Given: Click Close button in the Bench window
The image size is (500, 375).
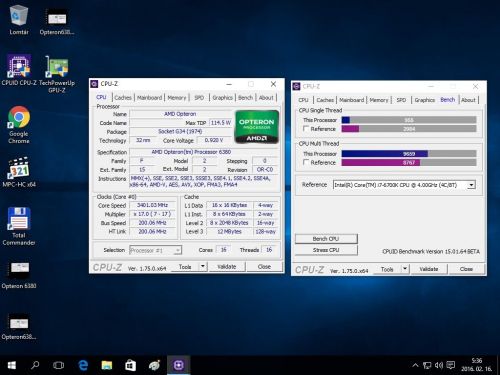Looking at the screenshot, I should 466,269.
